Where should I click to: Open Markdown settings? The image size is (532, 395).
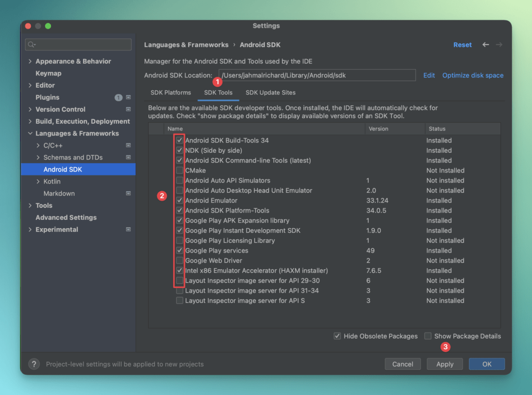click(x=59, y=193)
